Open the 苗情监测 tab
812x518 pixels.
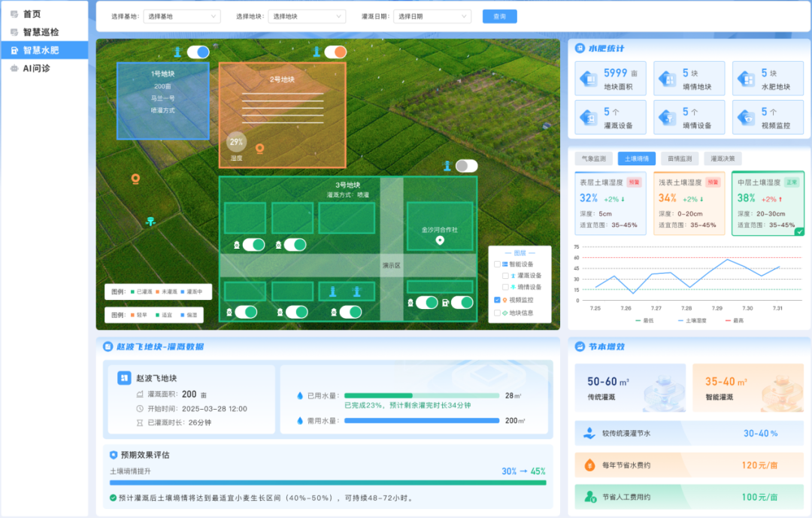click(x=680, y=159)
